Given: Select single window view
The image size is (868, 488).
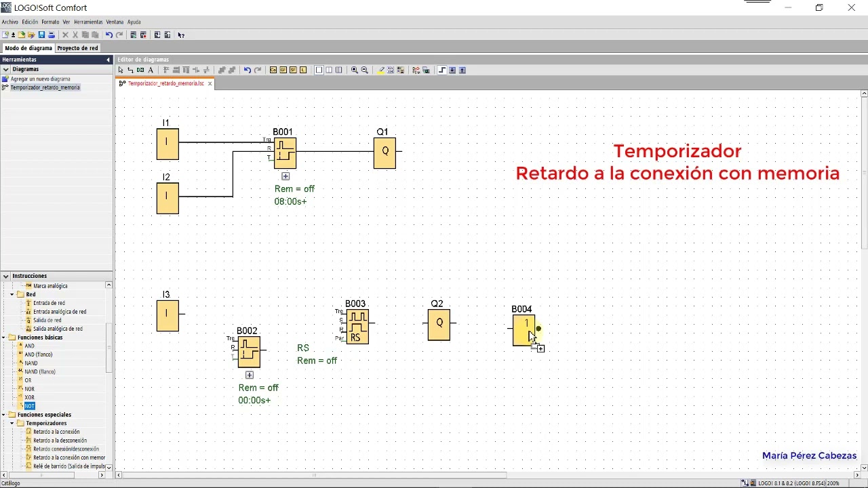Looking at the screenshot, I should (x=319, y=70).
